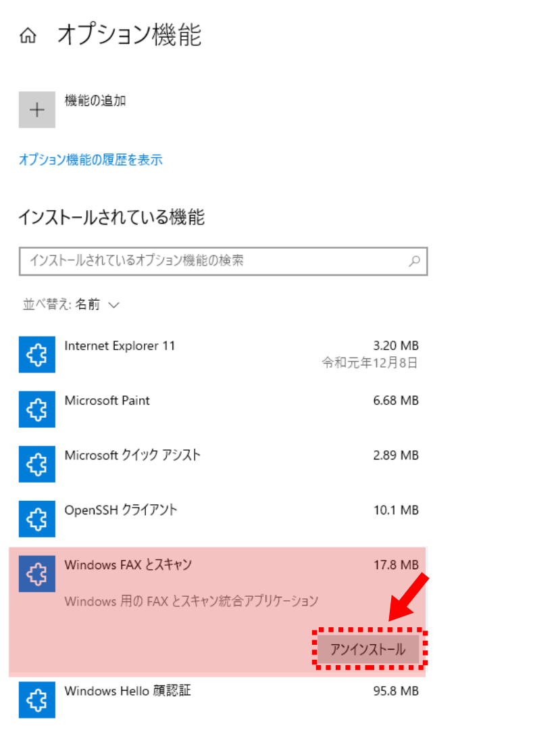The height and width of the screenshot is (730, 560).
Task: Click the OpenSSH クライアント puzzle icon
Action: 37,518
